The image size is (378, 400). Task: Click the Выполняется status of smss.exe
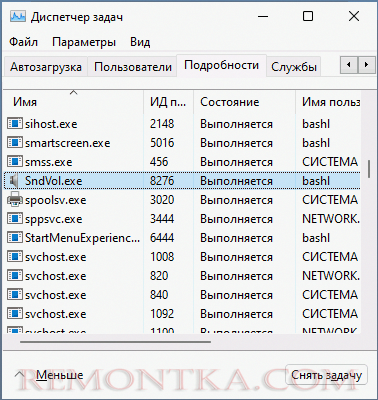pos(236,162)
